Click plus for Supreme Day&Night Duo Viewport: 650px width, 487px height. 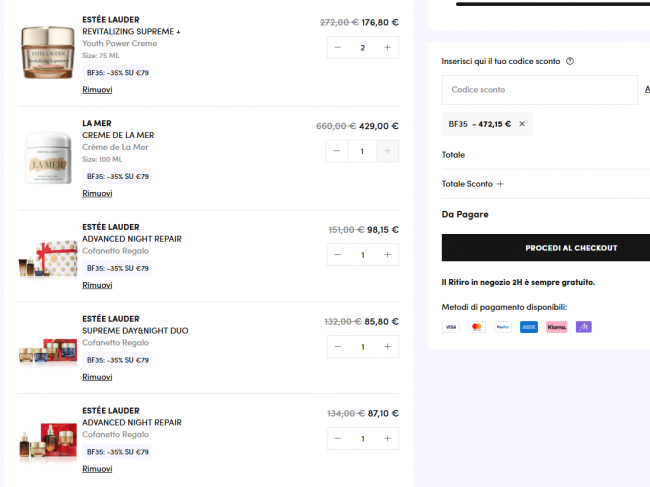387,347
